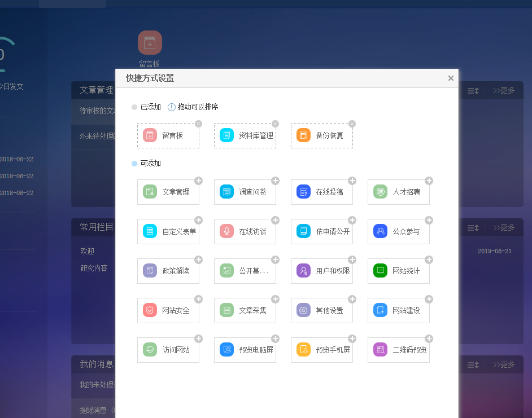Click the 在线投稿 shortcut icon
532x418 pixels.
click(303, 192)
